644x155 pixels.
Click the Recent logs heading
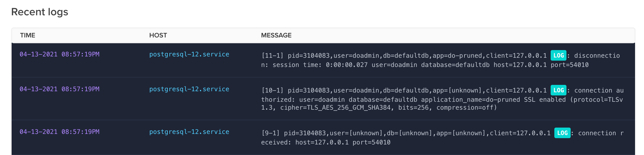click(x=40, y=12)
